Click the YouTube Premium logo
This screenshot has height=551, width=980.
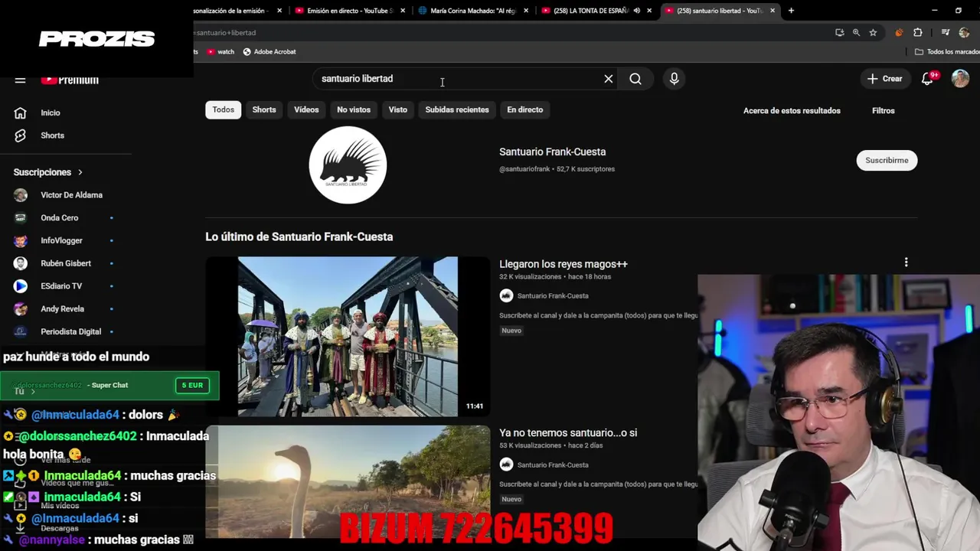pos(70,80)
